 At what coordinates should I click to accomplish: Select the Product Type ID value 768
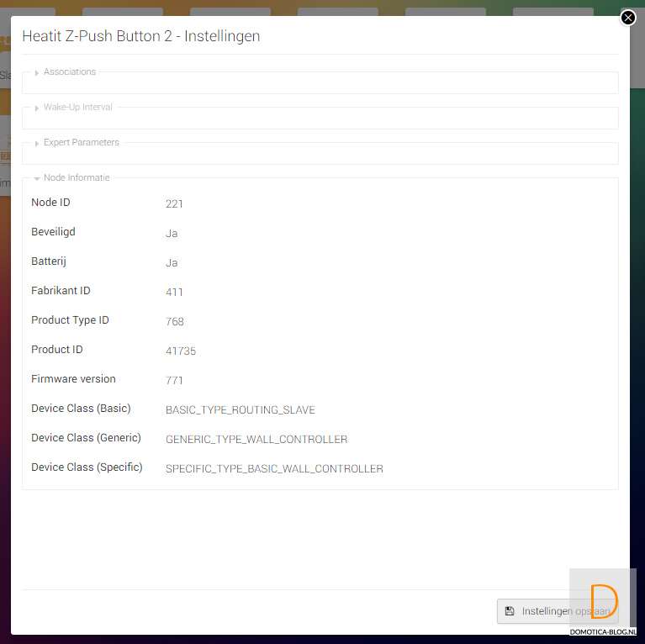pyautogui.click(x=175, y=322)
